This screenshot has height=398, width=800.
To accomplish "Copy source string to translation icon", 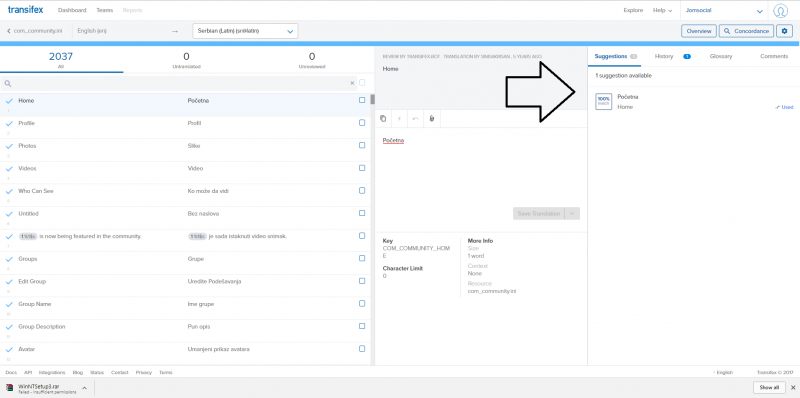I will (383, 119).
